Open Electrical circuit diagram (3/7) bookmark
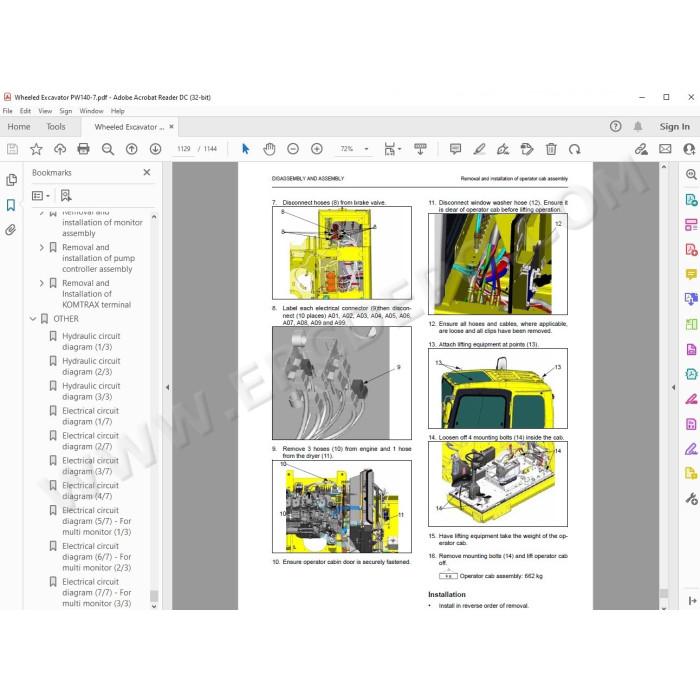This screenshot has width=700, height=700. pyautogui.click(x=91, y=466)
